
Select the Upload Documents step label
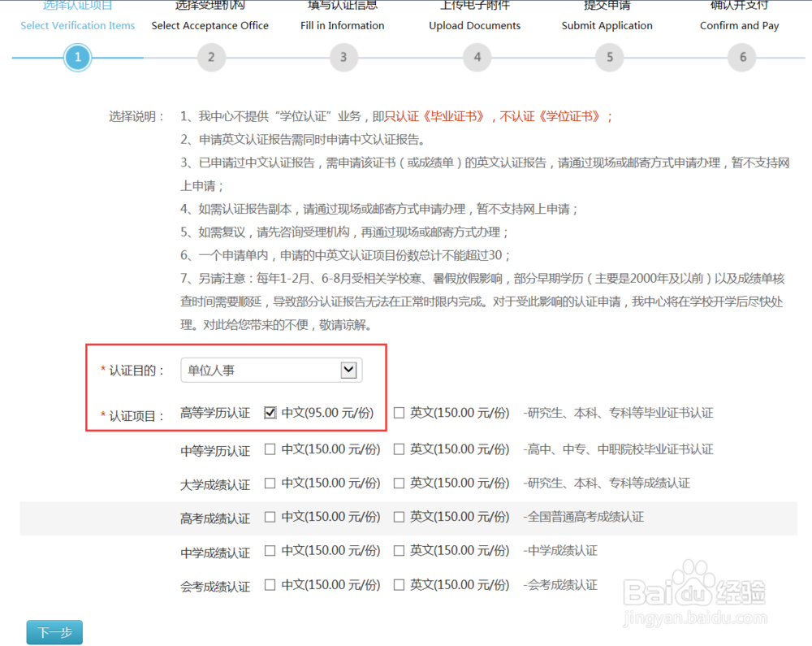pos(474,25)
